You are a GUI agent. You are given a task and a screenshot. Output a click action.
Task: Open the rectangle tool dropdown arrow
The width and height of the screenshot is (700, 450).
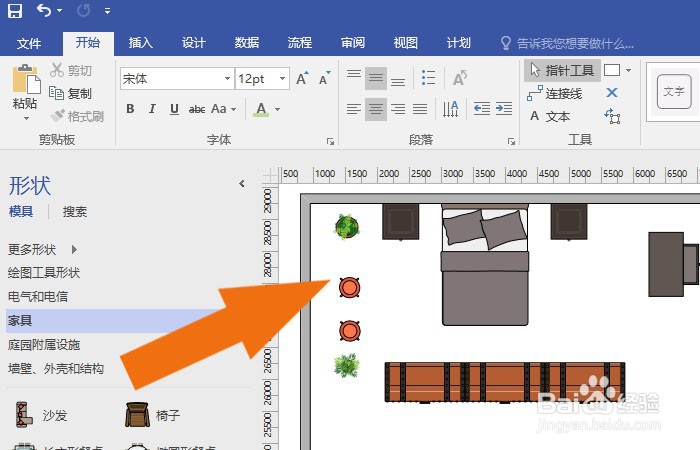(629, 71)
